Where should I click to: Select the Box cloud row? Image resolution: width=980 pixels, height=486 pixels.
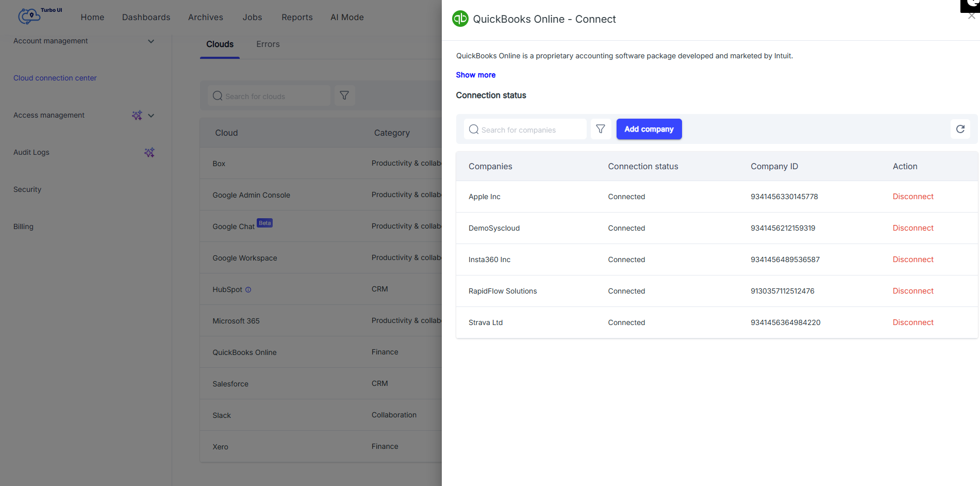pyautogui.click(x=321, y=164)
